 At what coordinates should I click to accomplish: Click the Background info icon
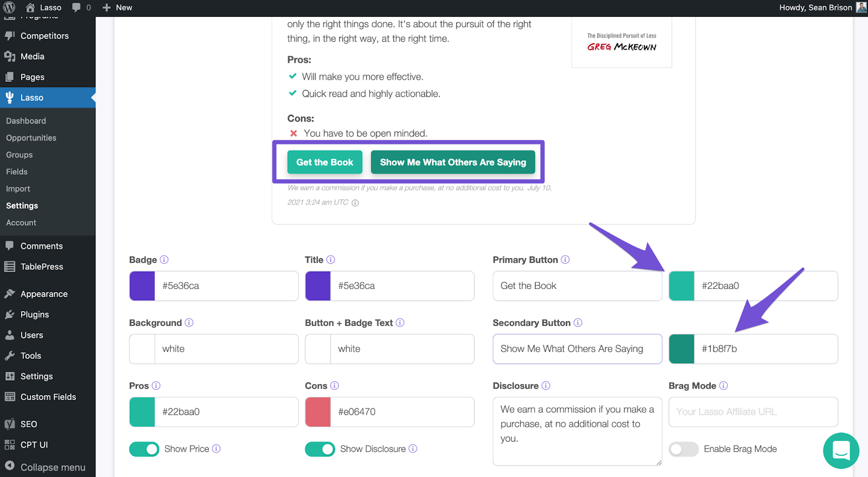pos(189,323)
